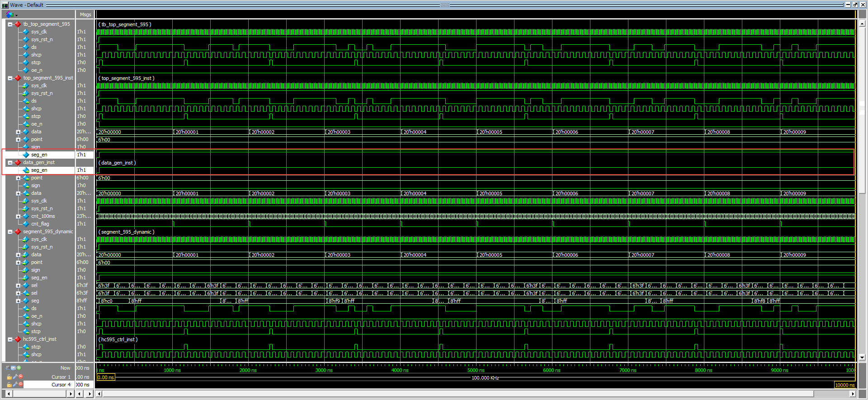Click 20'h00003 in the segment_595_dynamic data waveform
Screen dimensions: 868x400
pos(339,255)
